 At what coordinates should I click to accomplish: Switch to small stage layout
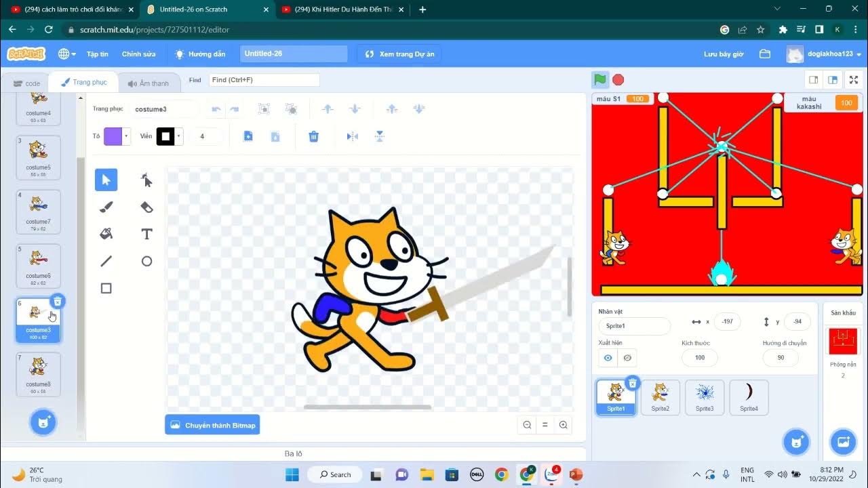813,79
